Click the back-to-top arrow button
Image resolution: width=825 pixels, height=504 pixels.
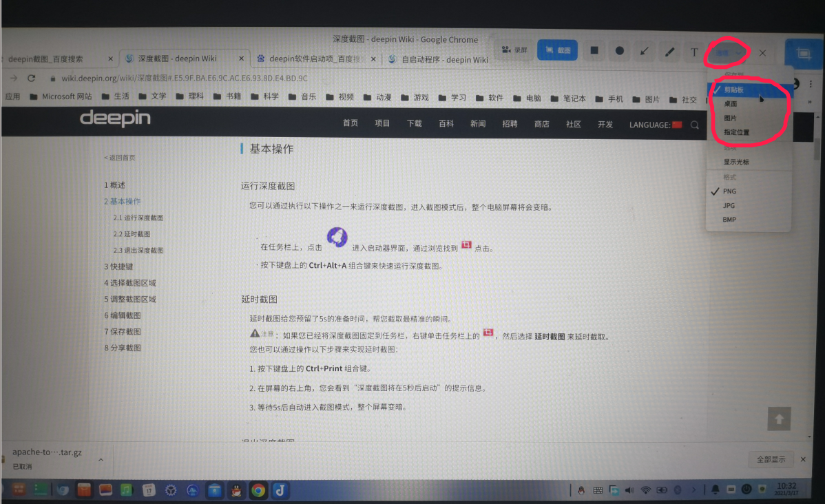(x=780, y=419)
